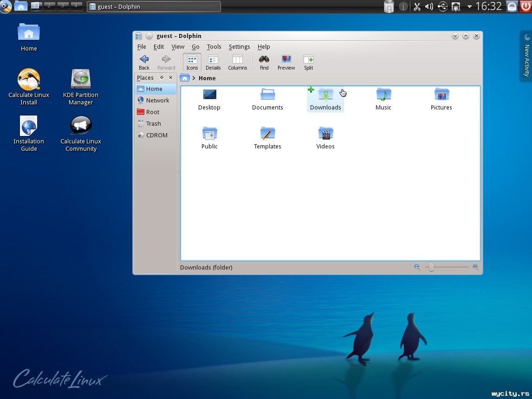This screenshot has height=399, width=532.
Task: Open the Home desktop icon
Action: coord(29,37)
